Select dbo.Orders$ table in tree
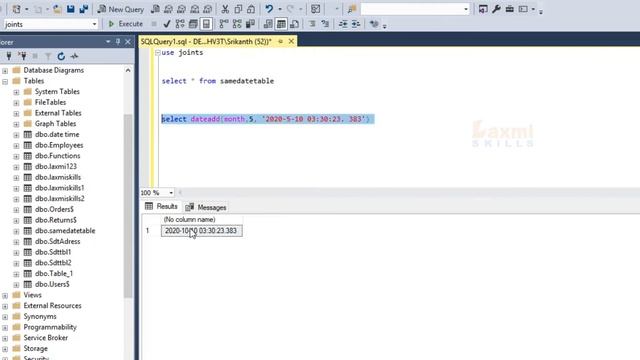Viewport: 640px width, 360px height. point(54,209)
